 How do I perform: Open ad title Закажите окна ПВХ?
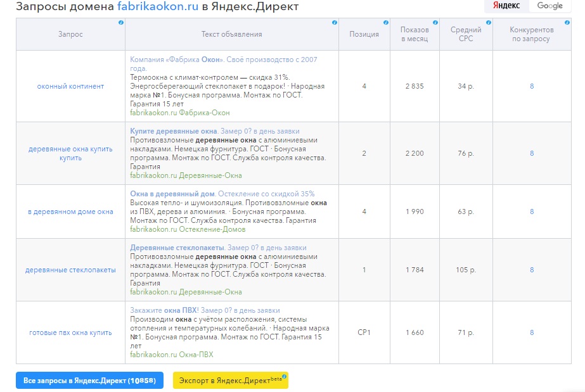coord(164,310)
